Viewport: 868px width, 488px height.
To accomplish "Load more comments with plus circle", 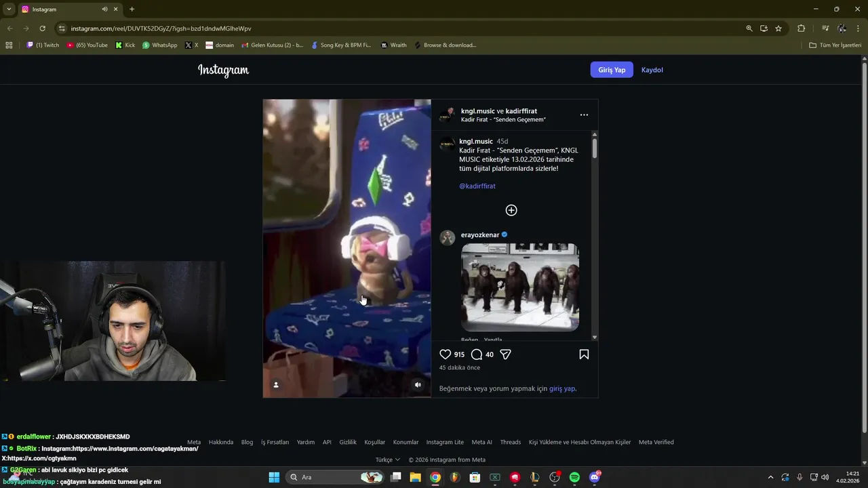I will 511,210.
